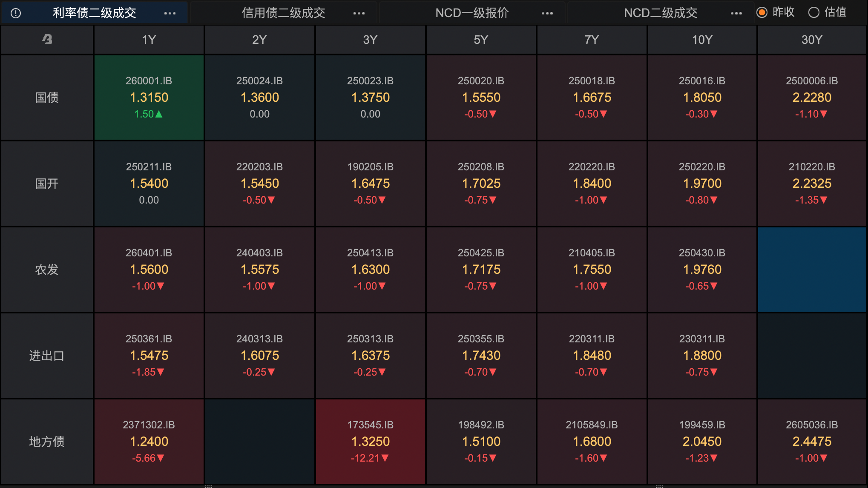Viewport: 868px width, 488px height.
Task: Open the NCD一级报价 tab
Action: tap(472, 13)
